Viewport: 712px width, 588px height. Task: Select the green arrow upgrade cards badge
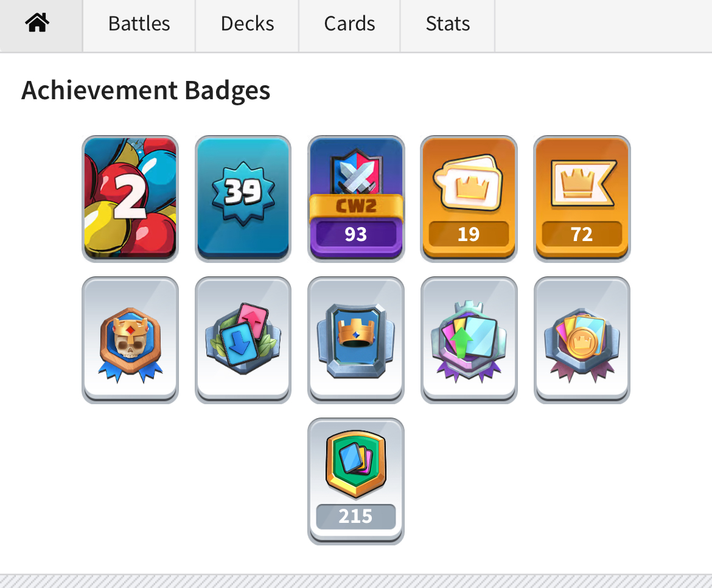pos(469,340)
